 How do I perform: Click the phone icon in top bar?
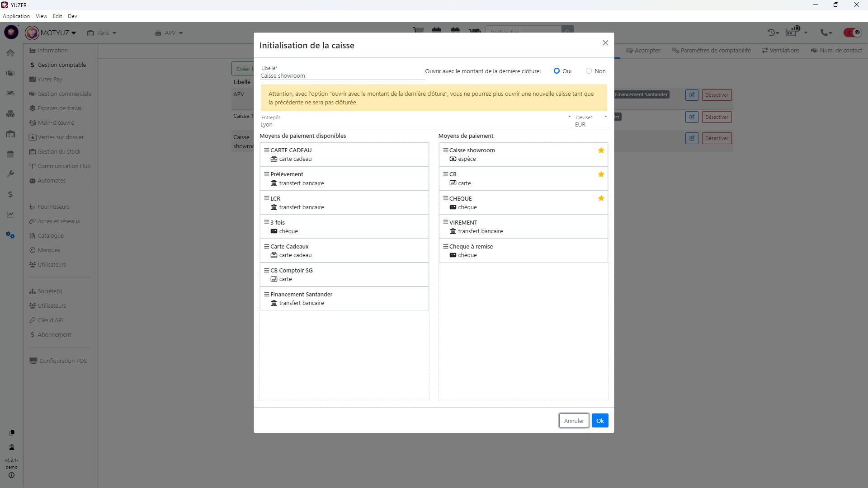tap(824, 33)
